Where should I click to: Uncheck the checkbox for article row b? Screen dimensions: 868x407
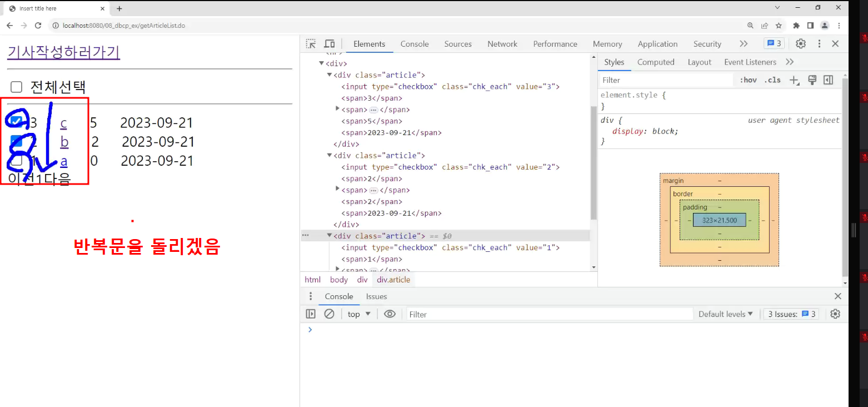(x=17, y=141)
